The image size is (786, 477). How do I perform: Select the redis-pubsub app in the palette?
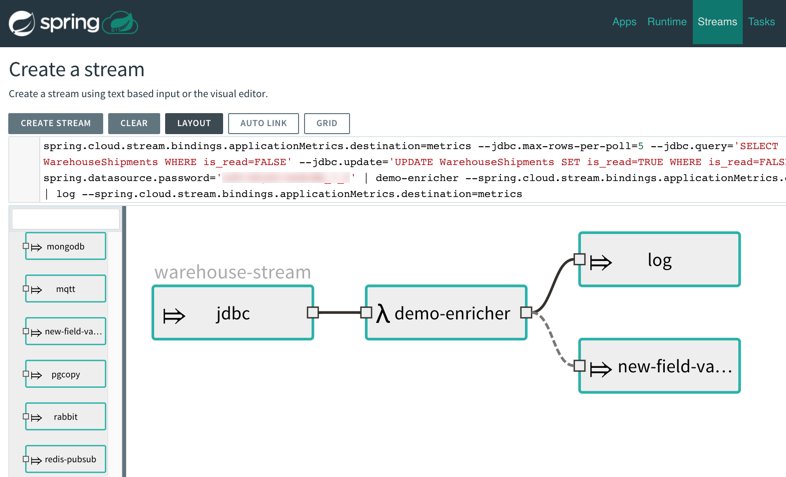(x=66, y=459)
